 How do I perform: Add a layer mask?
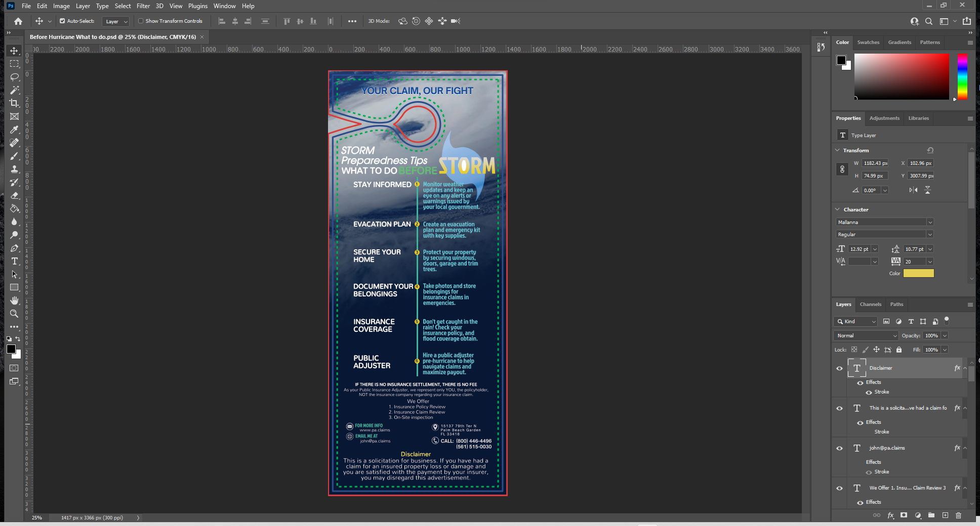pyautogui.click(x=904, y=515)
